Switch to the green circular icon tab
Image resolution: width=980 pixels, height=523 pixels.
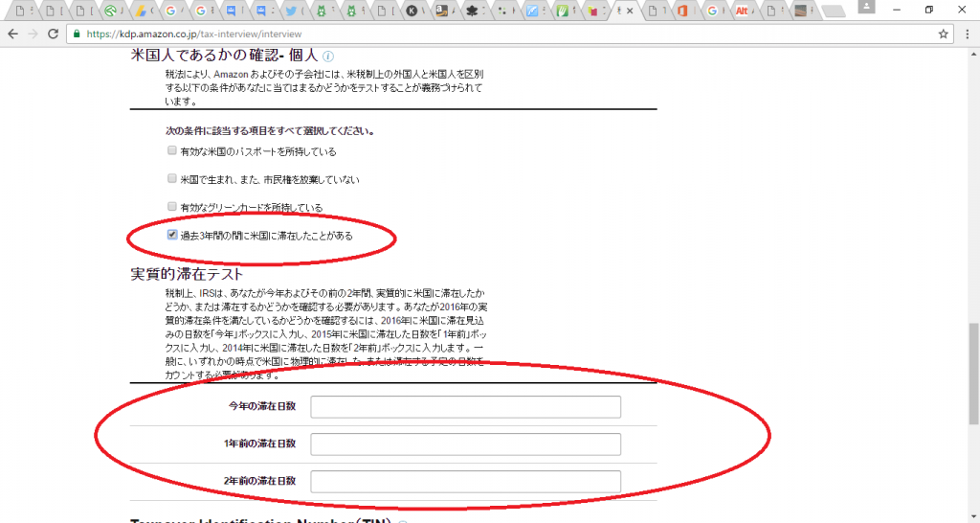(115, 11)
